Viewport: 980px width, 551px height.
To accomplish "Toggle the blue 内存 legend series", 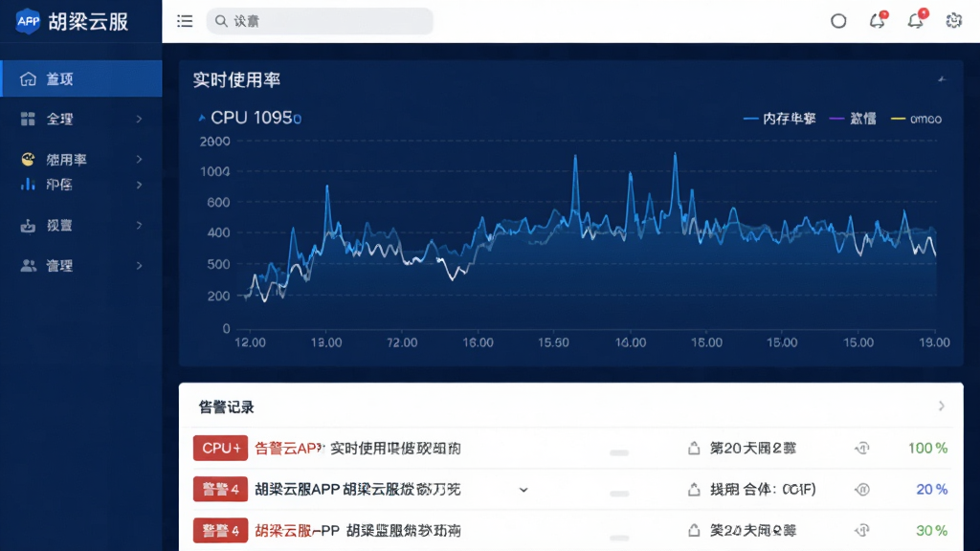I will (x=779, y=119).
